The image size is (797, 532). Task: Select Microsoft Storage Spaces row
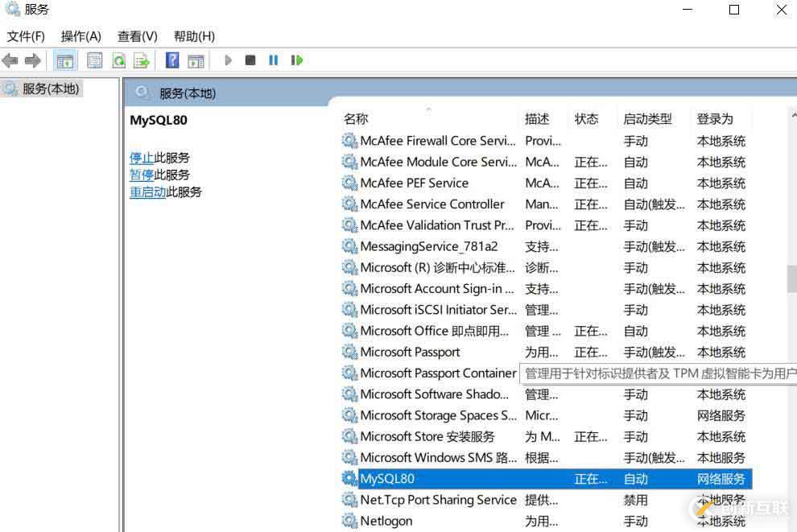tap(547, 415)
